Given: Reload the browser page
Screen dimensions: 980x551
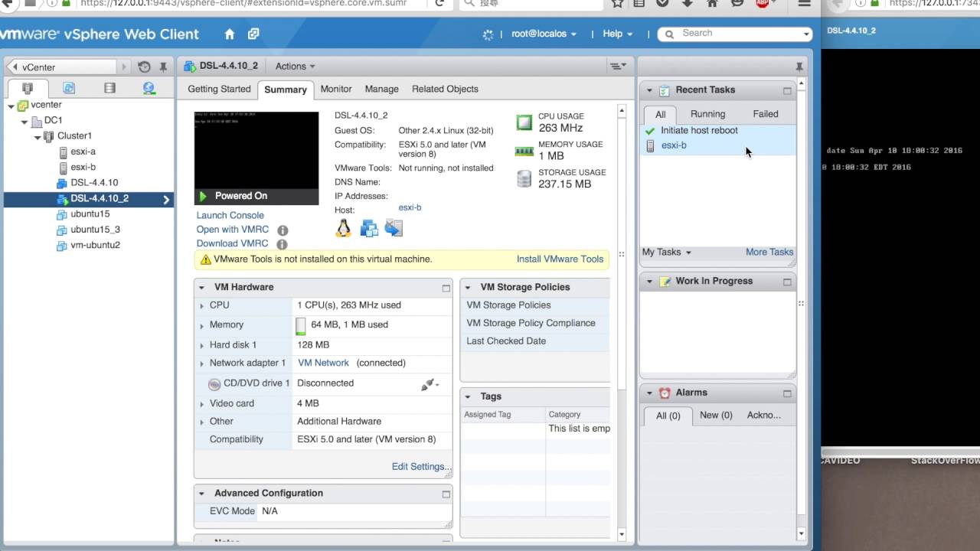Looking at the screenshot, I should point(439,3).
